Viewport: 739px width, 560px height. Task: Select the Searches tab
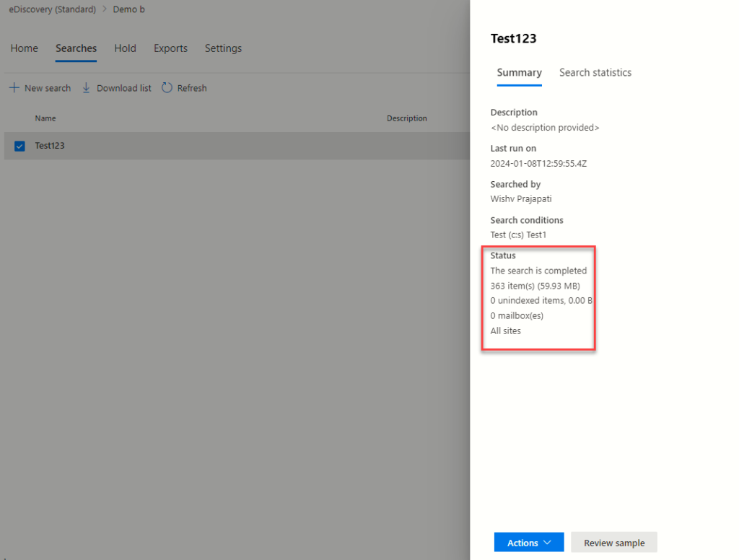76,48
